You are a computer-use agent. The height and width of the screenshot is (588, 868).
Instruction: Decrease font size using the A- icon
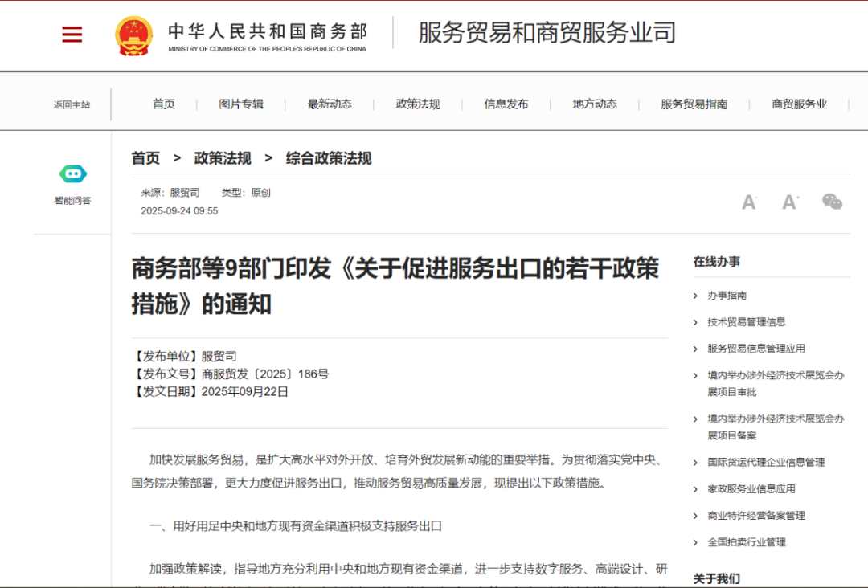point(748,202)
